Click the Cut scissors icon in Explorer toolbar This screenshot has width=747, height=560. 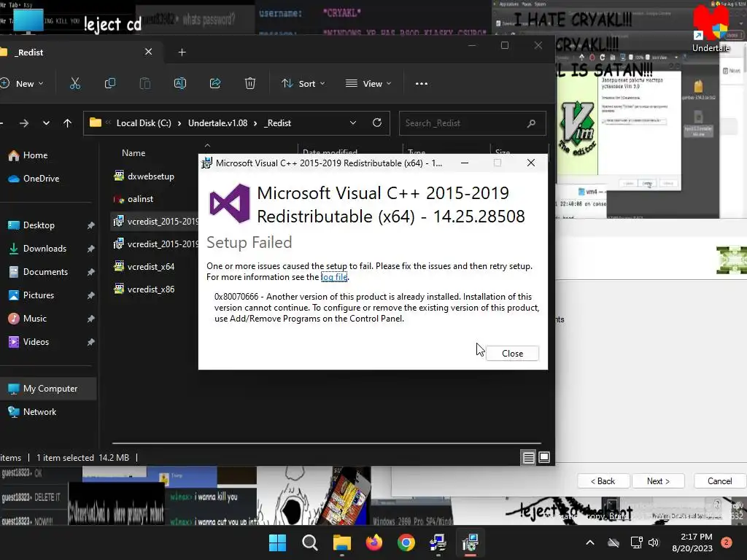click(75, 84)
